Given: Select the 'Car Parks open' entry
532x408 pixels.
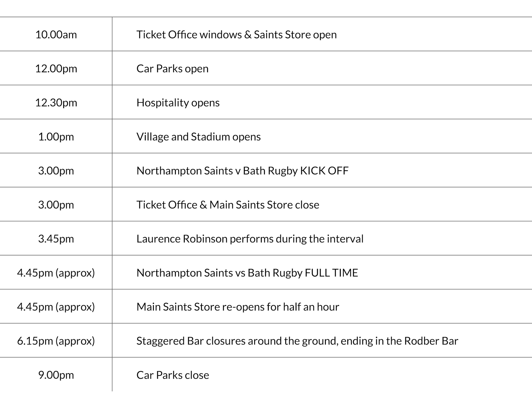Looking at the screenshot, I should click(172, 68).
